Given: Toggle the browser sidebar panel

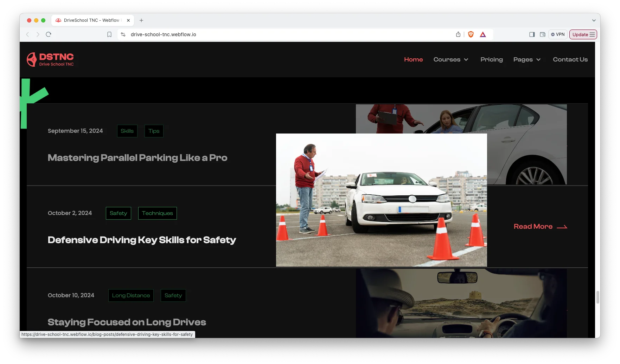Looking at the screenshot, I should click(532, 34).
